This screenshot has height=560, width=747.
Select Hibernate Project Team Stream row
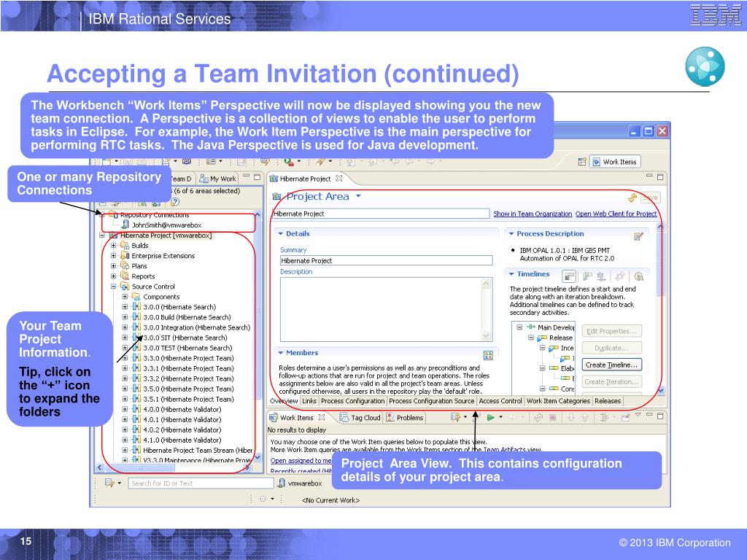(197, 450)
